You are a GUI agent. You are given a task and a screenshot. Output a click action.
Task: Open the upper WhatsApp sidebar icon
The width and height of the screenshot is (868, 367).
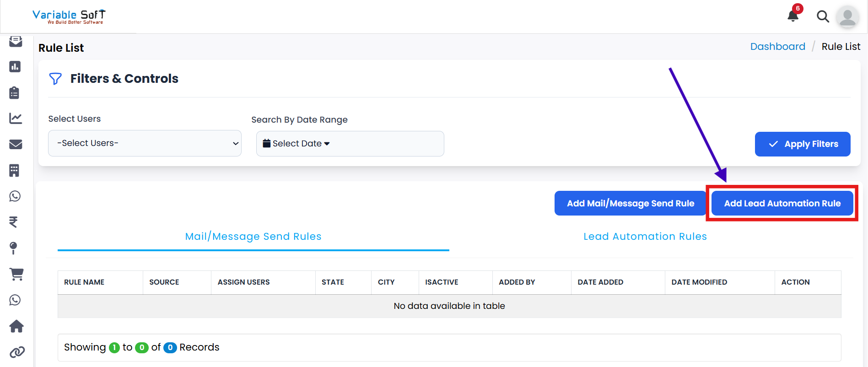click(15, 196)
